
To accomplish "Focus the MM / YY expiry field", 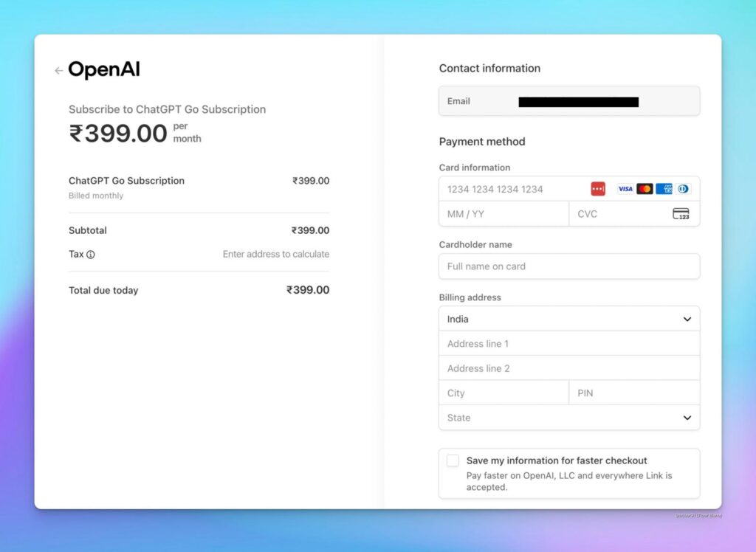I will pos(504,214).
